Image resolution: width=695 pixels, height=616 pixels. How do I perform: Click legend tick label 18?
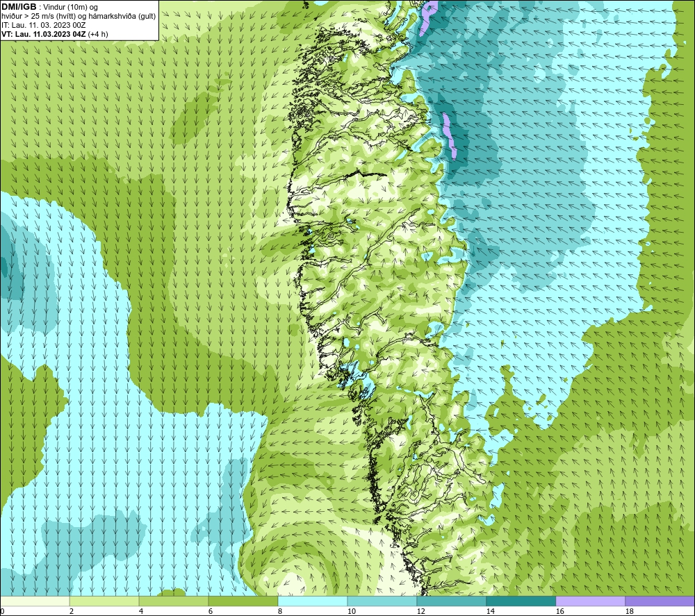629,612
